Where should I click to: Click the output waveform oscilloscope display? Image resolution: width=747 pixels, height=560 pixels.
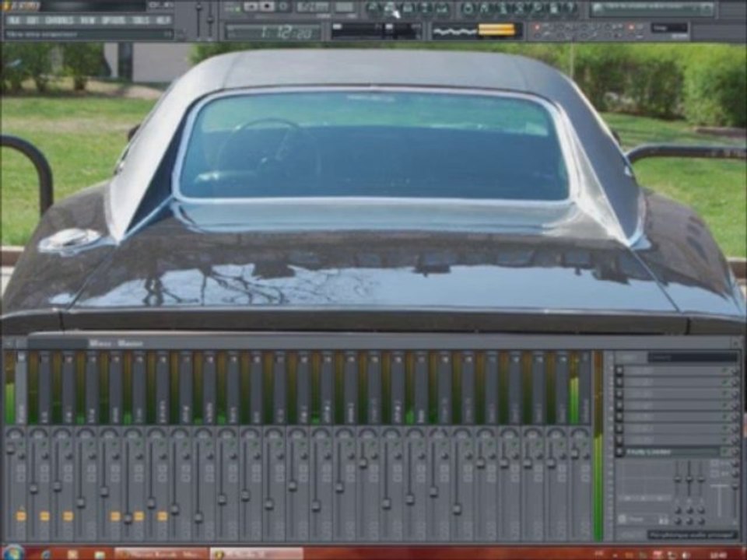click(455, 31)
